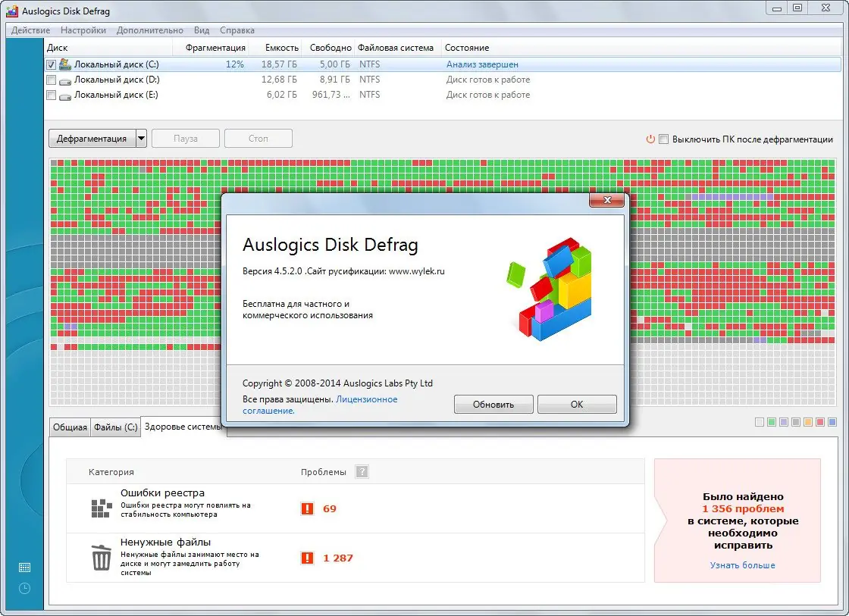The image size is (849, 616).
Task: Click the Анализ завершен status text
Action: point(482,64)
